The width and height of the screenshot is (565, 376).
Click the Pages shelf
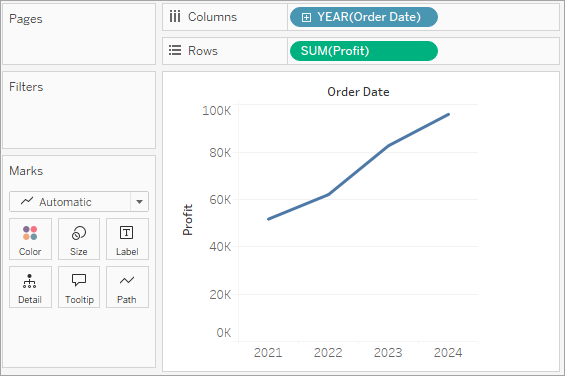79,34
